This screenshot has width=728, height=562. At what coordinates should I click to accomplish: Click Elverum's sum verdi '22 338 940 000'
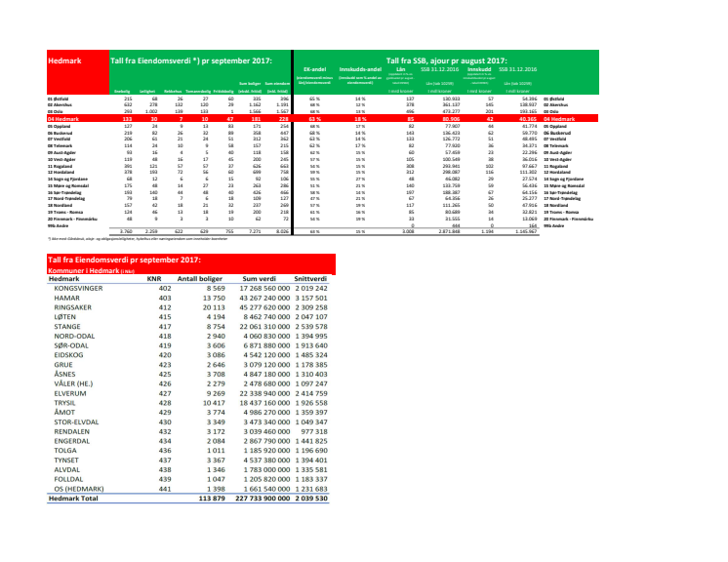click(264, 393)
